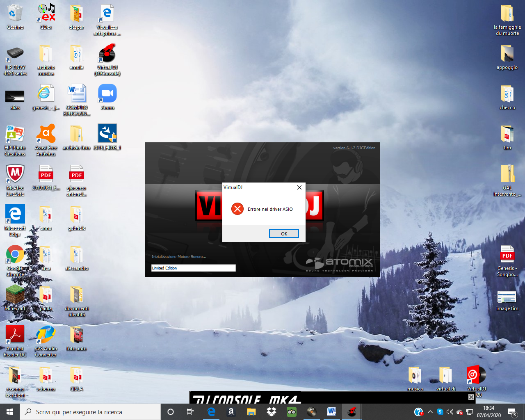Open the Cestino recycle bin
Image resolution: width=525 pixels, height=420 pixels.
tap(15, 17)
